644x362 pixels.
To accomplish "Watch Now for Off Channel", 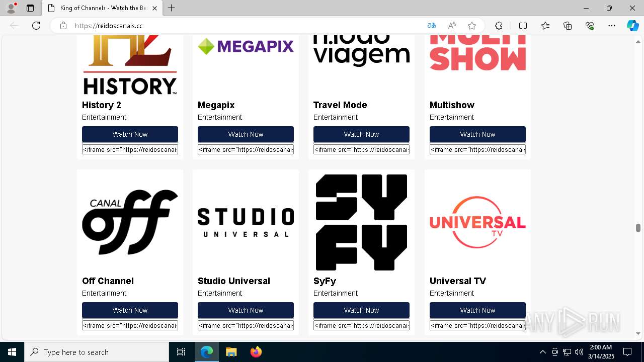I will point(130,310).
